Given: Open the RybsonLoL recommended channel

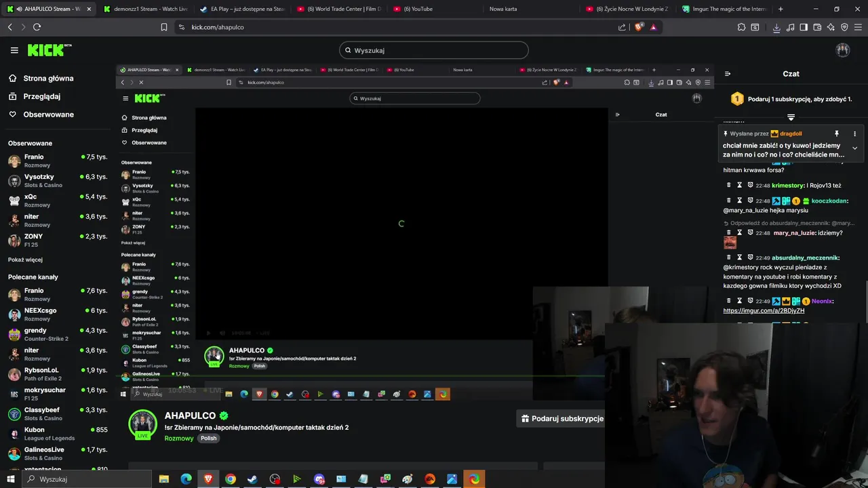Looking at the screenshot, I should [x=58, y=374].
